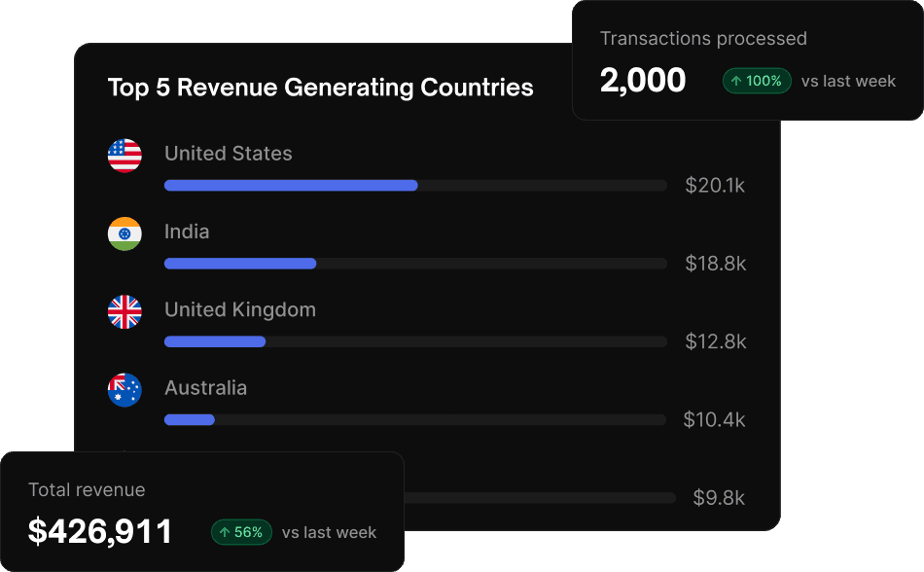Screen dimensions: 924x572
Task: Click the United Kingdom revenue bar
Action: (x=415, y=341)
